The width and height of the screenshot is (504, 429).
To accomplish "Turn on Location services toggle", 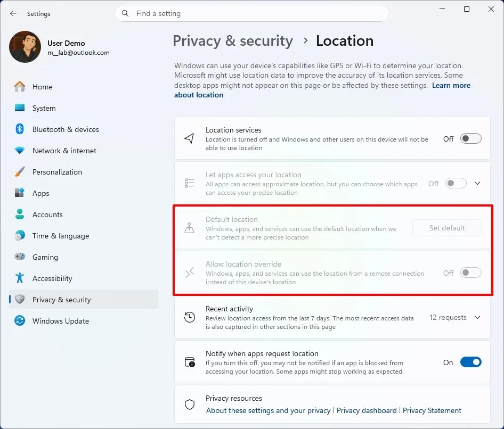I will (470, 139).
